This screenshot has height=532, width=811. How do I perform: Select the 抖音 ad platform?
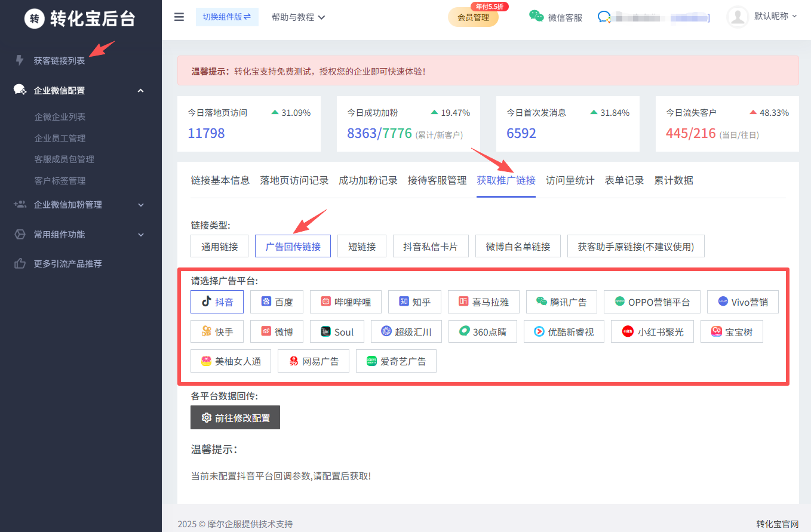point(217,302)
